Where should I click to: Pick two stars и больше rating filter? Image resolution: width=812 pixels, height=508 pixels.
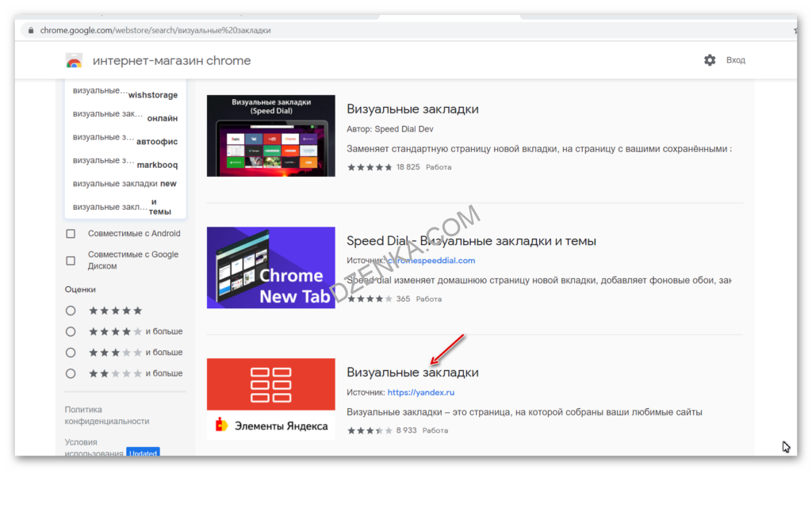point(71,373)
